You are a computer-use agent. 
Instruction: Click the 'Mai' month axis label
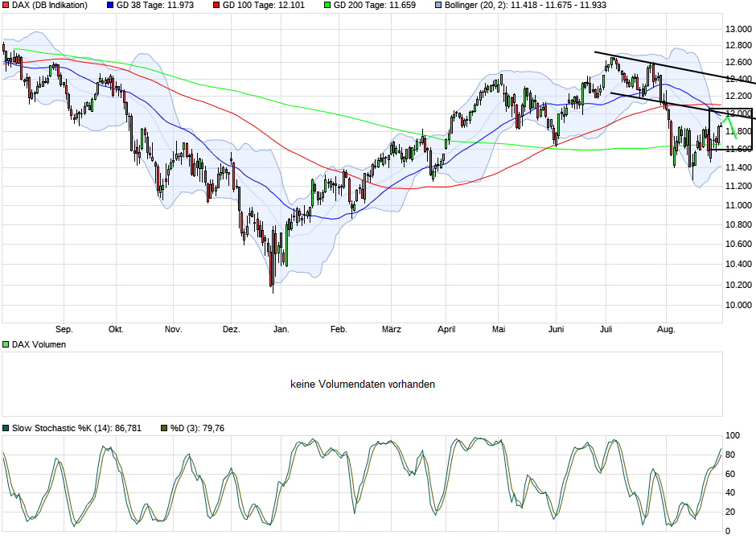[499, 329]
